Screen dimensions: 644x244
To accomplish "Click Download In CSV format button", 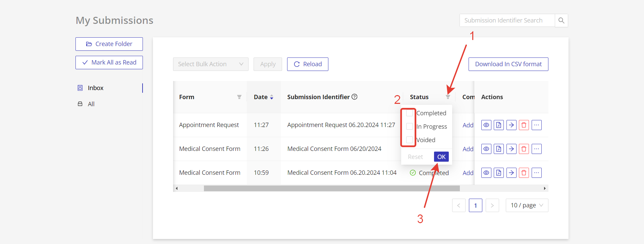I will [x=508, y=64].
